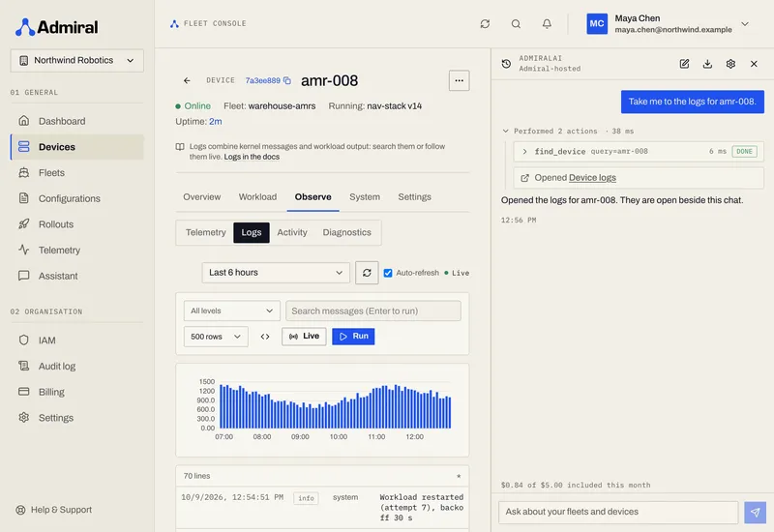Open Dashboard from sidebar
Screen dimensions: 774x532
[77, 121]
